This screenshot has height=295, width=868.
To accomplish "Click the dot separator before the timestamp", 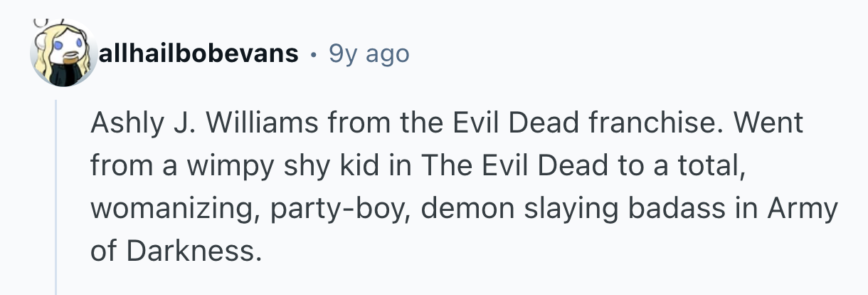I will 313,53.
